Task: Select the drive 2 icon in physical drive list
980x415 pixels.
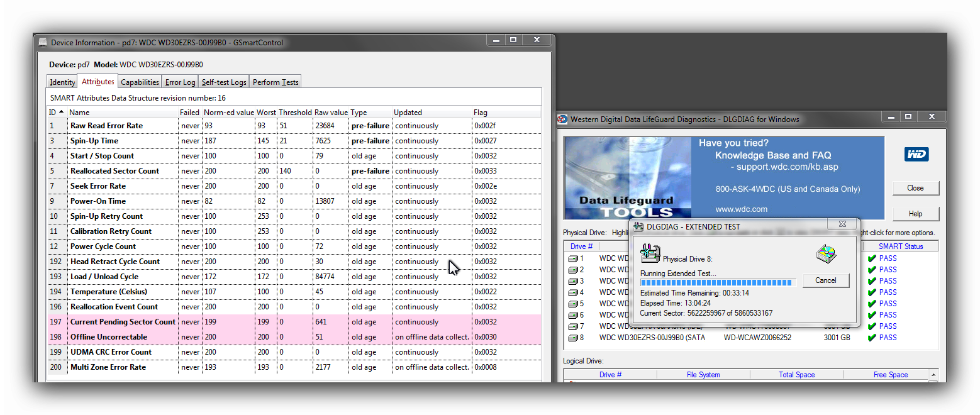Action: tap(573, 270)
